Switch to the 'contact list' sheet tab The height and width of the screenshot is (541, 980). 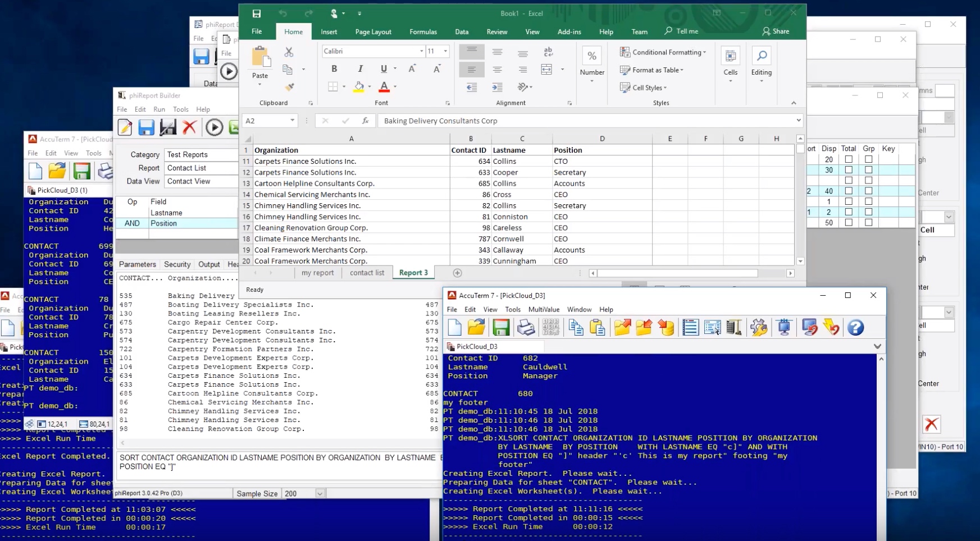tap(367, 273)
